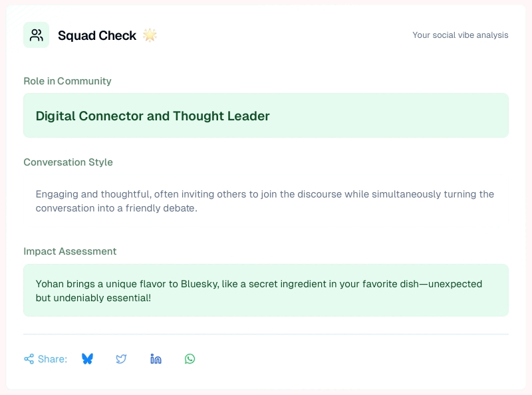
Task: Share via WhatsApp icon
Action: [x=190, y=359]
